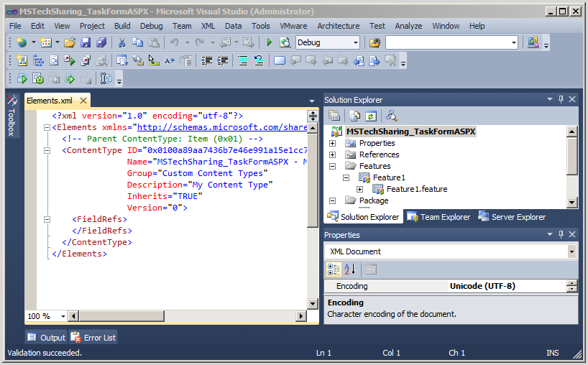The height and width of the screenshot is (365, 588).
Task: Click the Comment Out Selection icon
Action: [x=243, y=60]
